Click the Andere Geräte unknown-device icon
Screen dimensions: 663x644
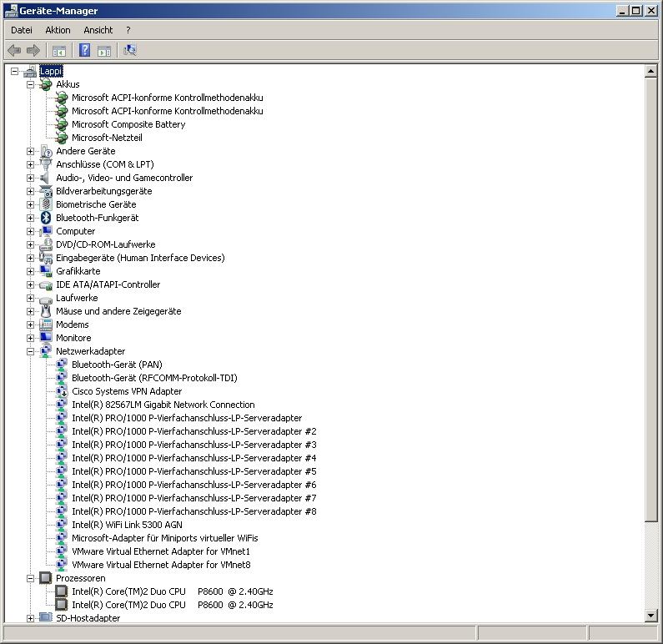point(46,151)
